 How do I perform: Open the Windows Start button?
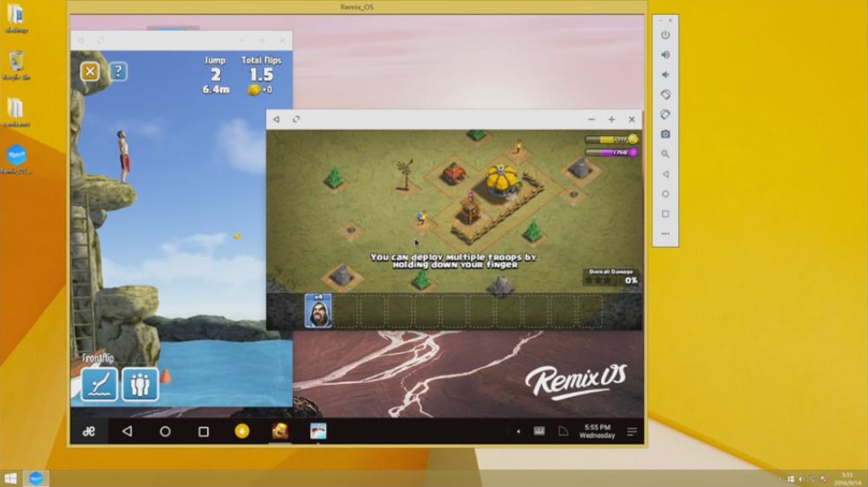[10, 478]
